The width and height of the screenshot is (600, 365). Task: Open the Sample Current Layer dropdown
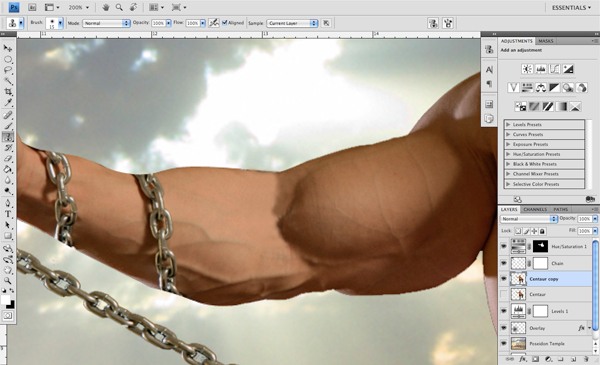[292, 23]
